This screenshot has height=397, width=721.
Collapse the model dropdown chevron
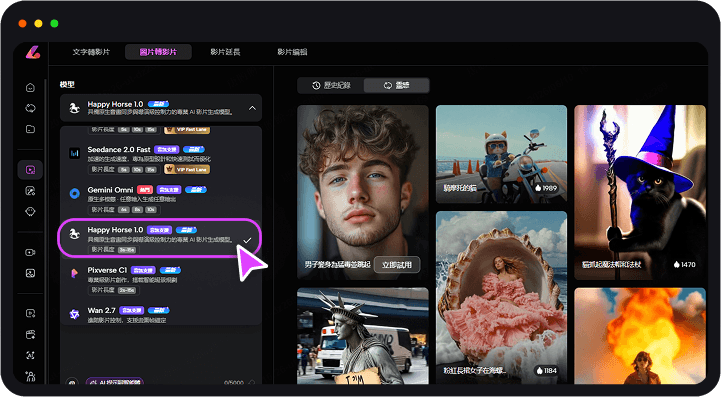(x=252, y=108)
